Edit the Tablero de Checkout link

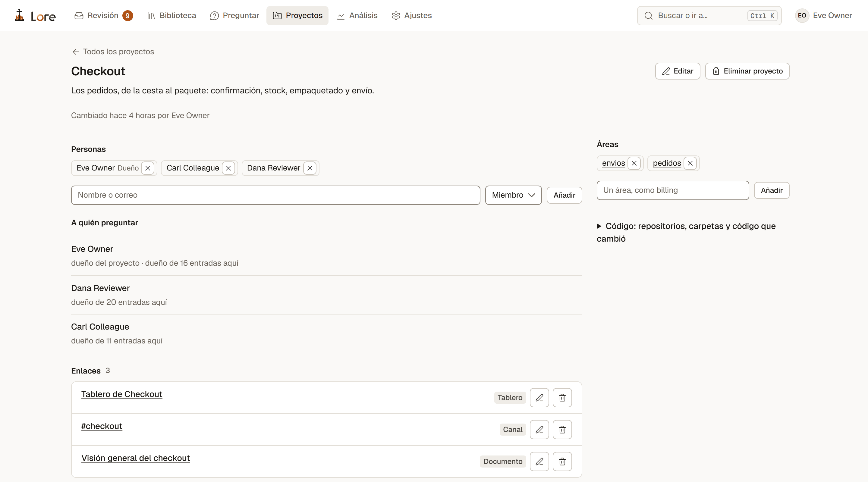tap(539, 397)
